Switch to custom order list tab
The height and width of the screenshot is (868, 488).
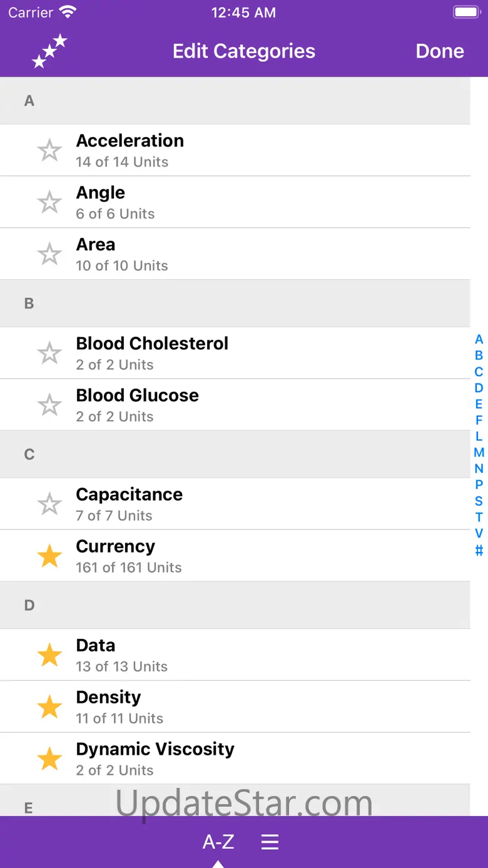270,842
